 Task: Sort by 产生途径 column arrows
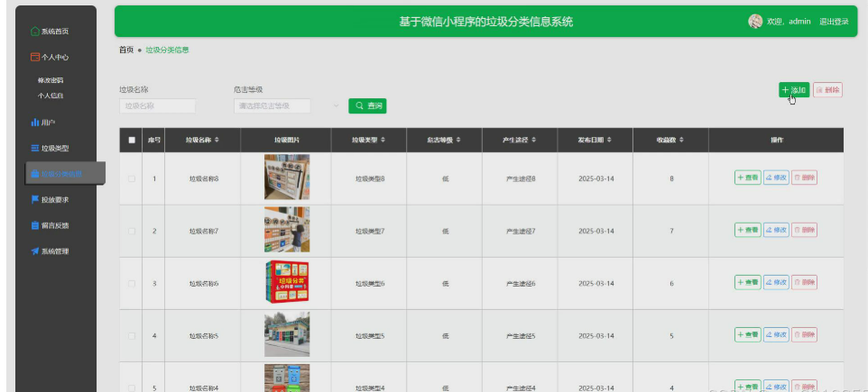(x=533, y=141)
